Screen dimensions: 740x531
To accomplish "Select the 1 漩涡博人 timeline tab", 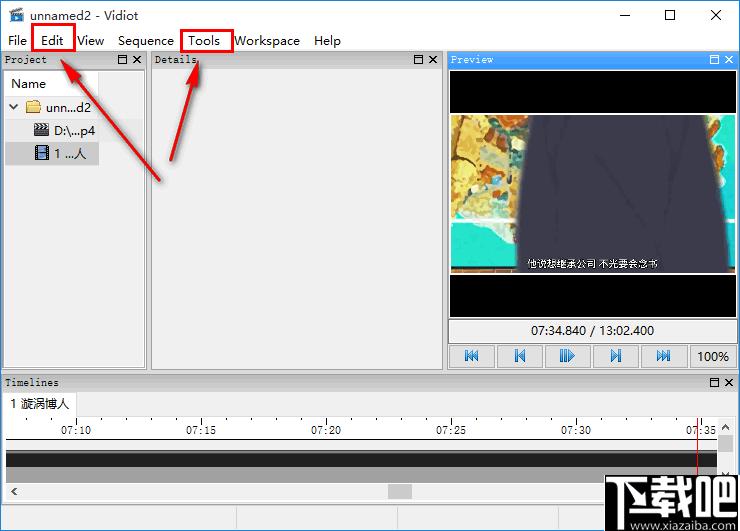I will (x=40, y=404).
